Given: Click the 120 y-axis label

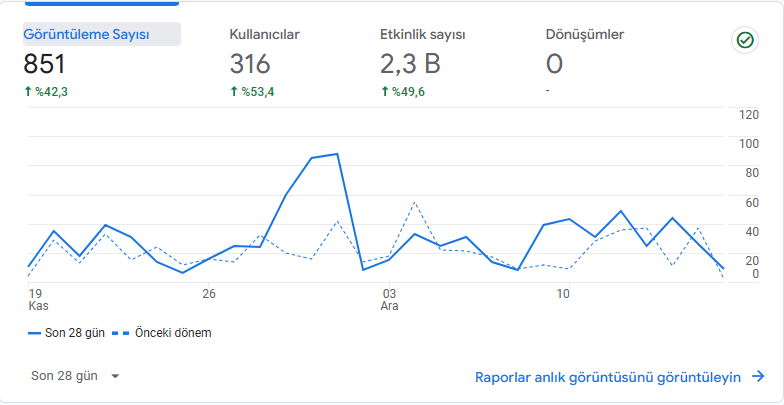Looking at the screenshot, I should tap(749, 115).
